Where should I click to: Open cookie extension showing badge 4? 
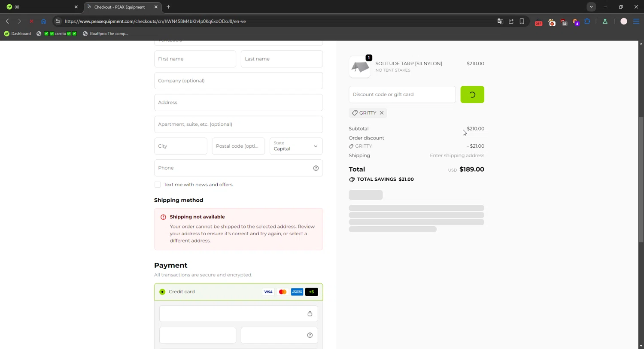coord(576,21)
